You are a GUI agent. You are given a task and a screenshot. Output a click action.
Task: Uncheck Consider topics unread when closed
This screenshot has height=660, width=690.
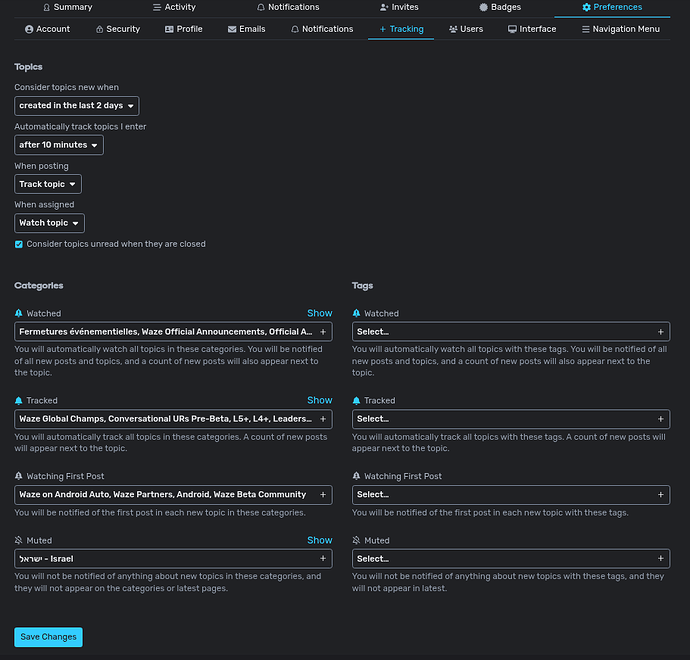tap(19, 244)
